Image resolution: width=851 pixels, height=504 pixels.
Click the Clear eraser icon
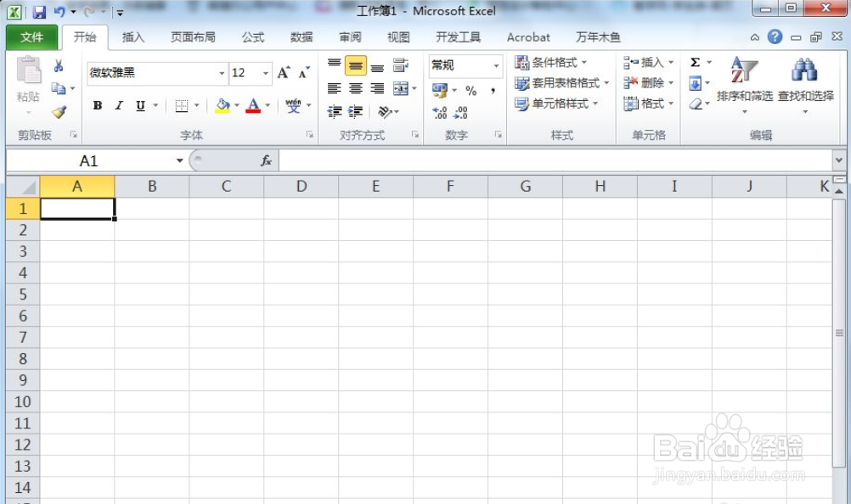696,104
